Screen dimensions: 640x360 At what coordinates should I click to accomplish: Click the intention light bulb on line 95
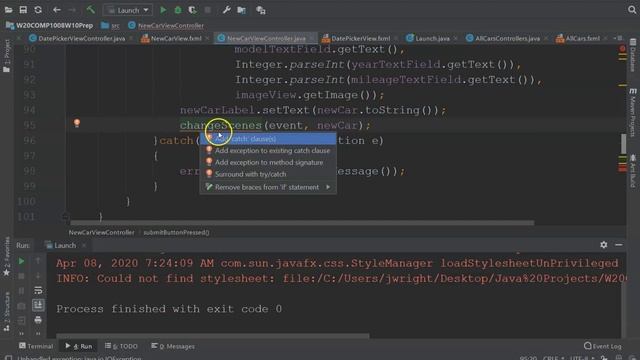point(77,123)
